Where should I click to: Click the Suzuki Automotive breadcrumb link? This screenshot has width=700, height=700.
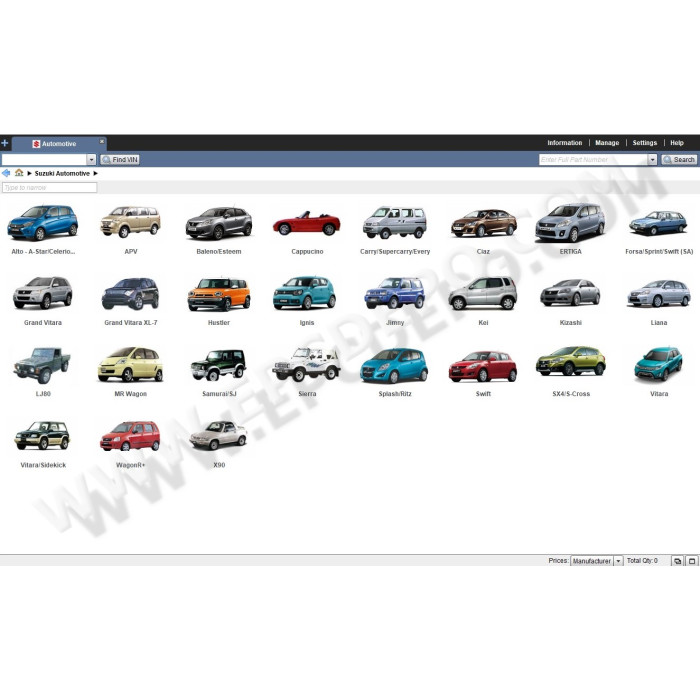62,173
